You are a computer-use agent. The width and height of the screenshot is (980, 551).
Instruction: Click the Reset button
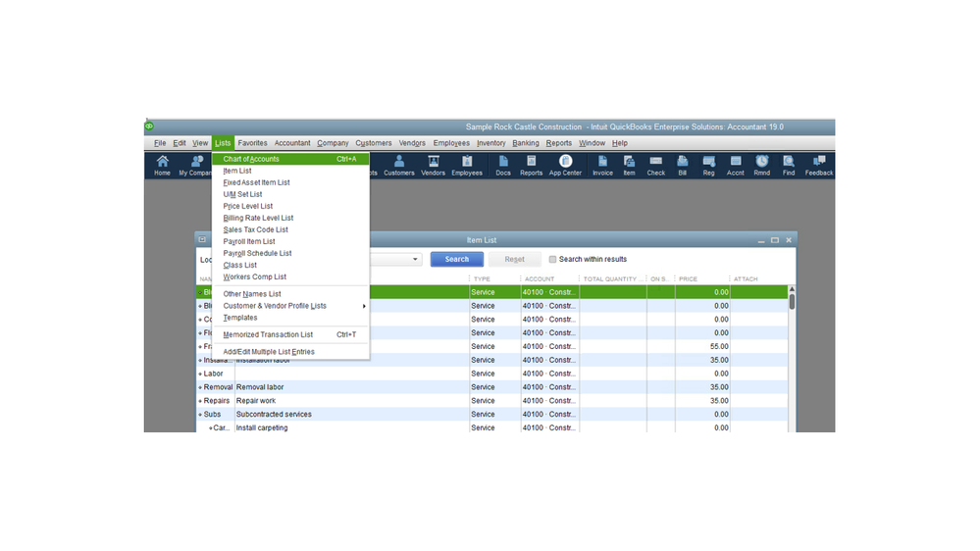coord(514,259)
